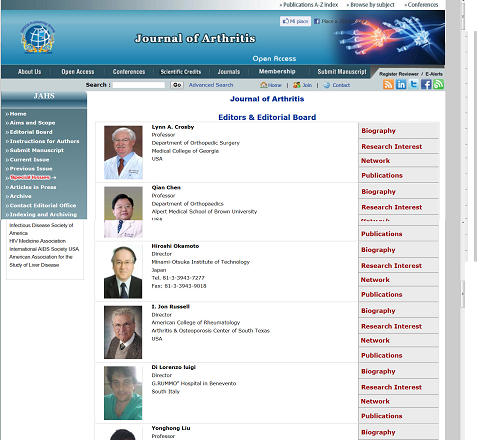Open the Twitter bird icon
The height and width of the screenshot is (440, 477).
tap(414, 84)
